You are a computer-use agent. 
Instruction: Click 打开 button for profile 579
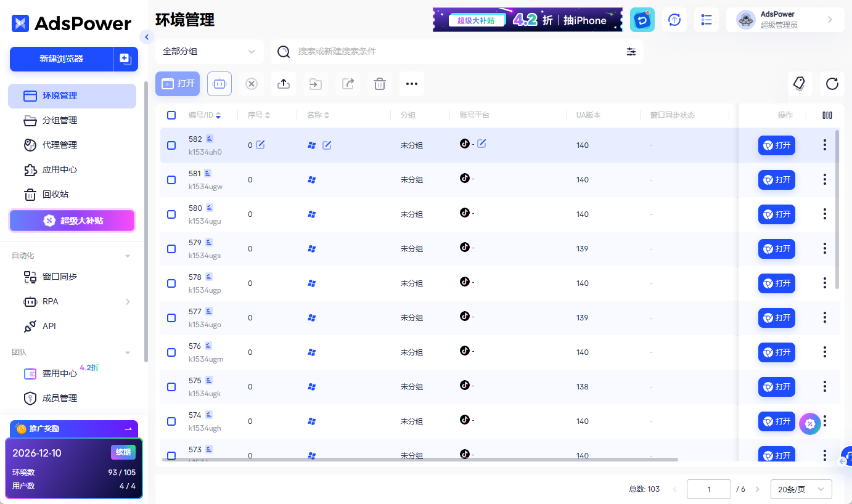tap(776, 249)
